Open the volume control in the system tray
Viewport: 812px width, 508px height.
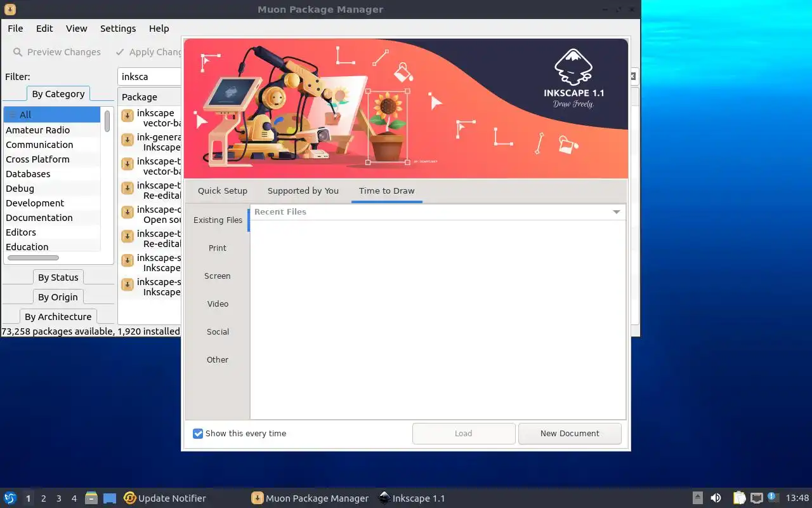coord(716,498)
